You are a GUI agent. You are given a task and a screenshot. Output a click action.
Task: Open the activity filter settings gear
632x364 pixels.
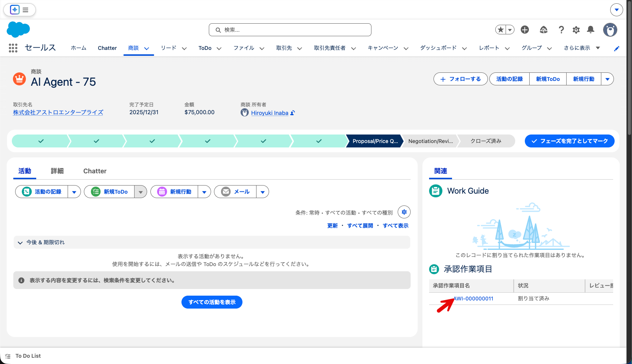tap(404, 212)
